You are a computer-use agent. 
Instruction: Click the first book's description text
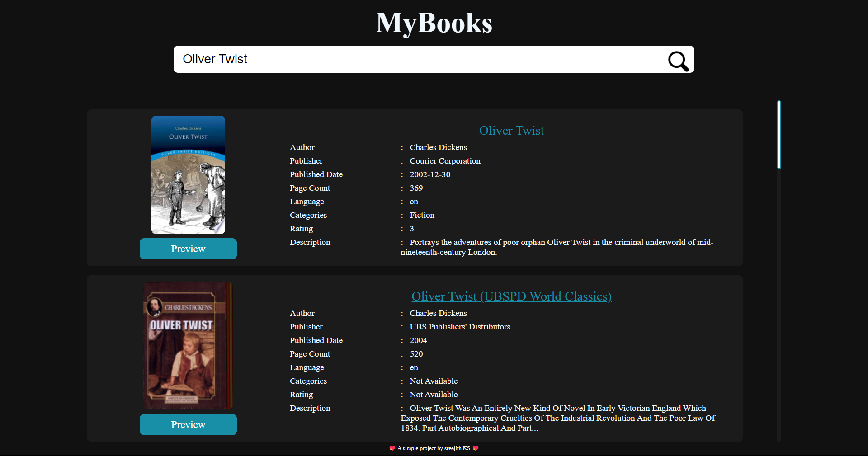[x=556, y=247]
